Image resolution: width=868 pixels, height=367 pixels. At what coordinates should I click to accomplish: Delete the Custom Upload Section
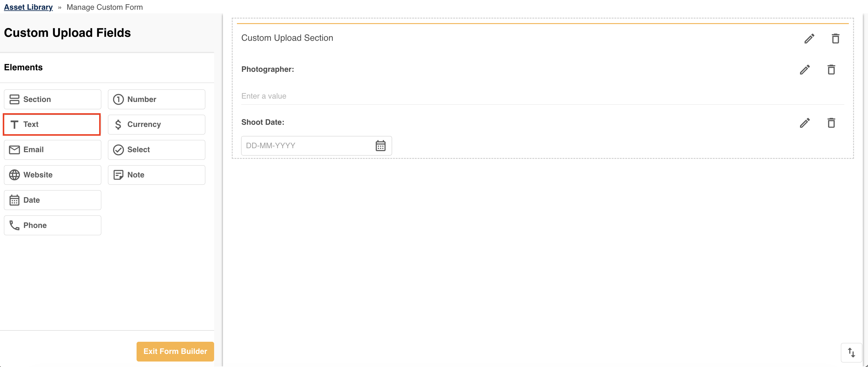point(835,38)
